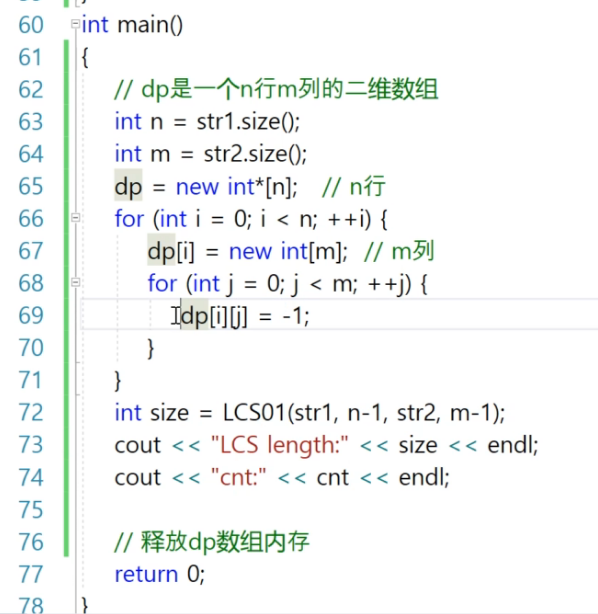Viewport: 598px width, 614px height.
Task: Click the '// n行' comment
Action: (x=354, y=186)
